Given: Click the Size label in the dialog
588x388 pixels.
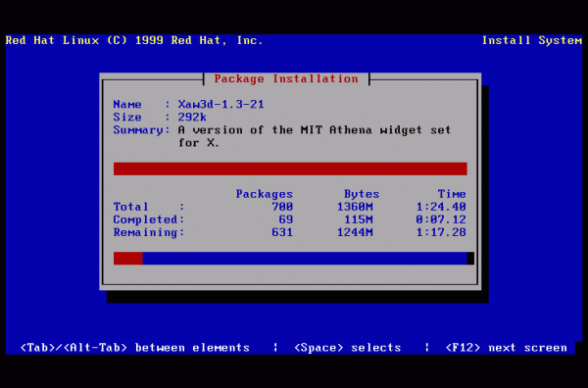Looking at the screenshot, I should 127,117.
